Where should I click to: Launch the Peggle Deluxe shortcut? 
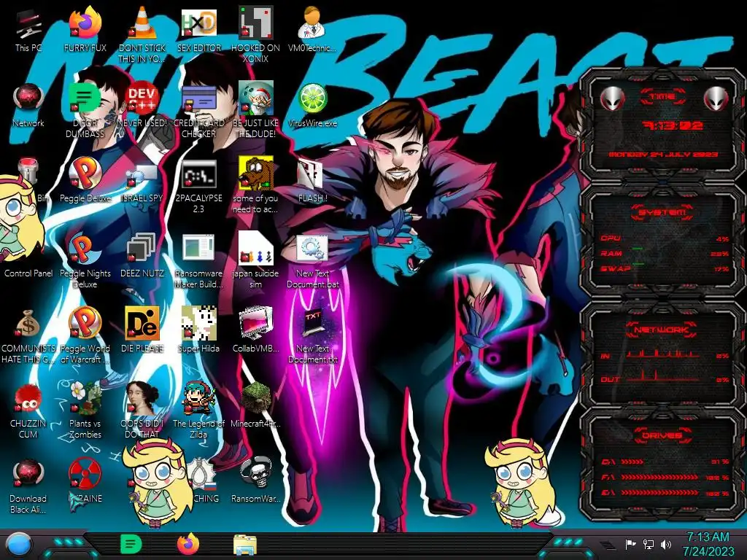pyautogui.click(x=85, y=174)
